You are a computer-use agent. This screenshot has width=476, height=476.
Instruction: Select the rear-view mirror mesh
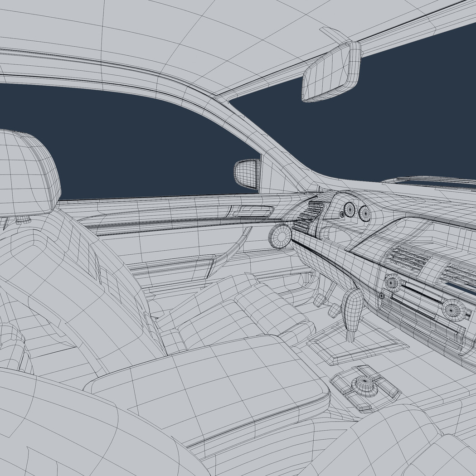(x=331, y=71)
